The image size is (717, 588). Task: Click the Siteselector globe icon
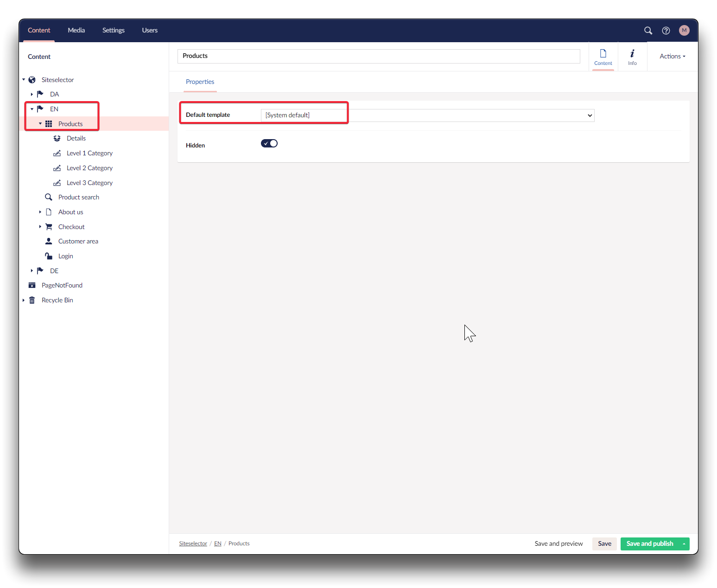point(32,80)
